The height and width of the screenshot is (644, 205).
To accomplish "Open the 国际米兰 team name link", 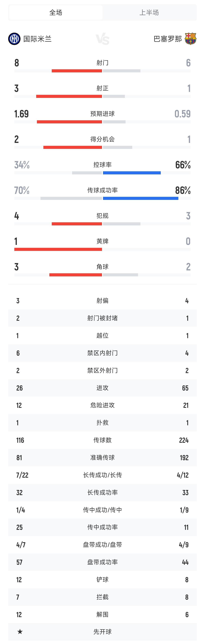I will (x=37, y=39).
